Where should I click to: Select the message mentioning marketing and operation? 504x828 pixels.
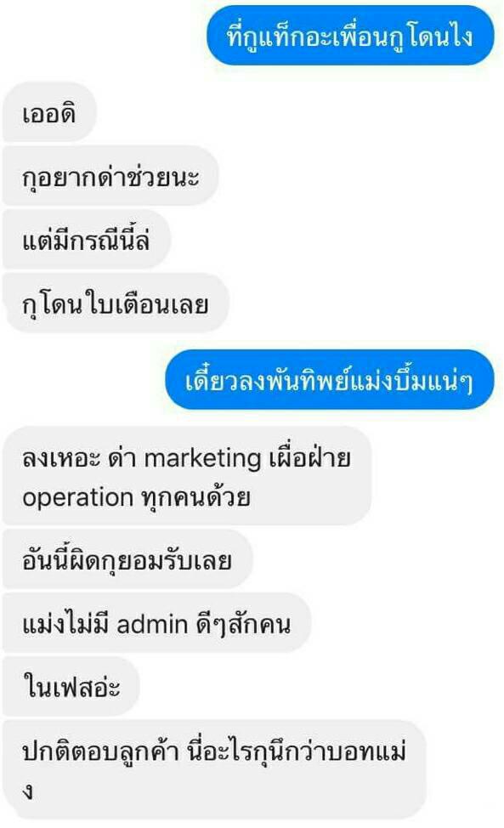click(x=187, y=476)
